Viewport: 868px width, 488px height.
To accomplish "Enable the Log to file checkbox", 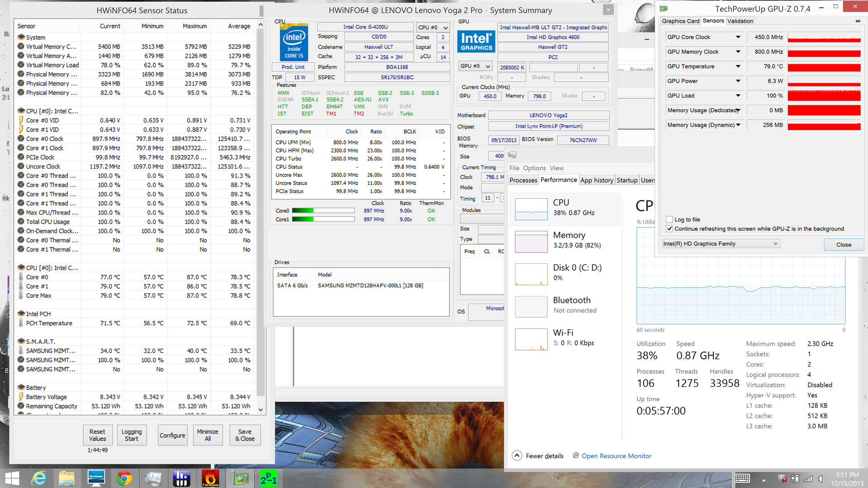I will pyautogui.click(x=669, y=220).
